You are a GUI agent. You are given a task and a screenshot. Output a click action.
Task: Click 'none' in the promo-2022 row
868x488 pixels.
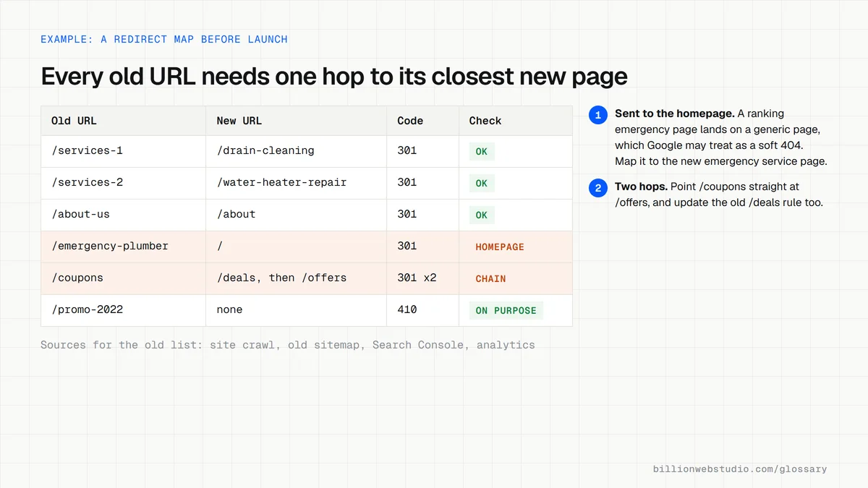click(x=296, y=310)
